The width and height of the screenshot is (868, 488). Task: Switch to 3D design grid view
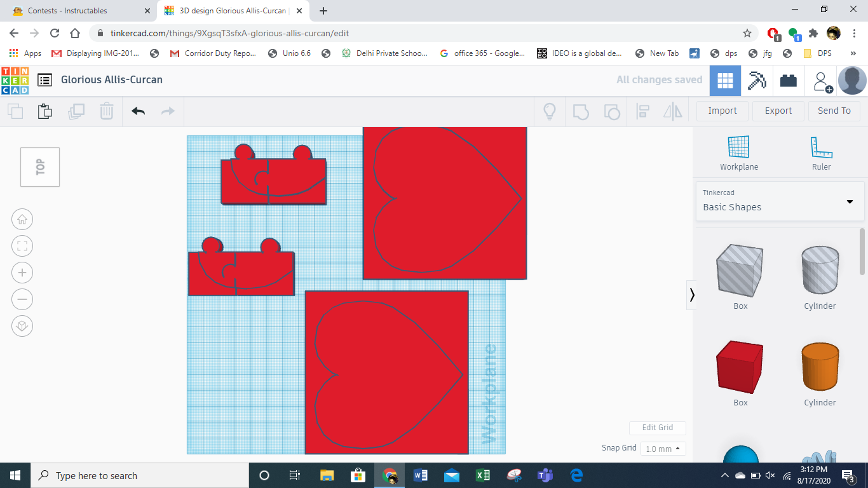coord(725,81)
